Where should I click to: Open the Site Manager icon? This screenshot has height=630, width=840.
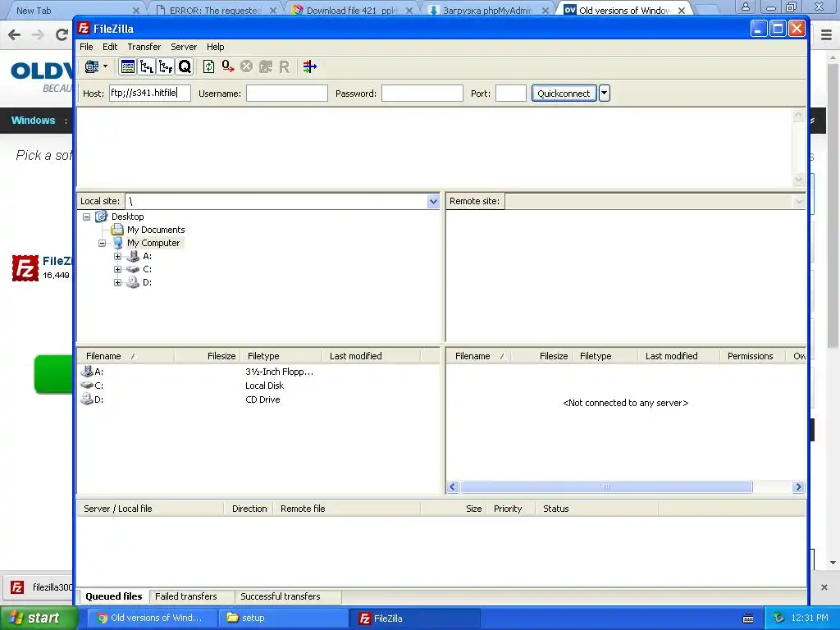[x=92, y=67]
